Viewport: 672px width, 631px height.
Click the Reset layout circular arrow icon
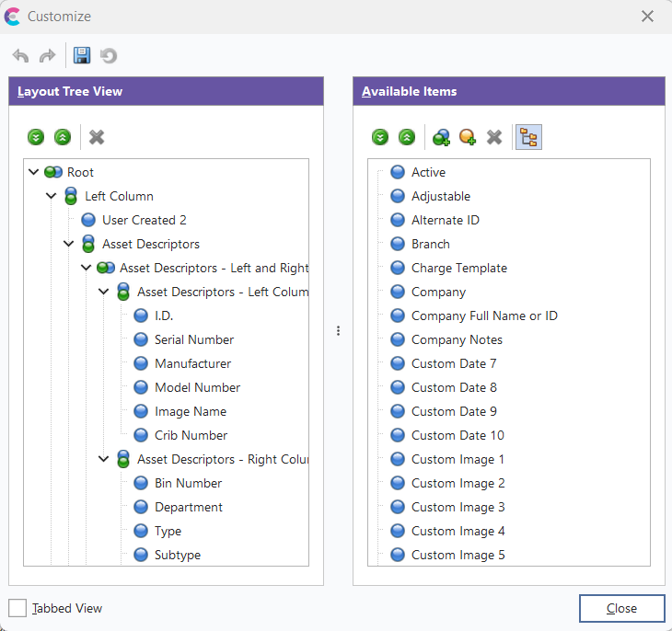pyautogui.click(x=109, y=56)
